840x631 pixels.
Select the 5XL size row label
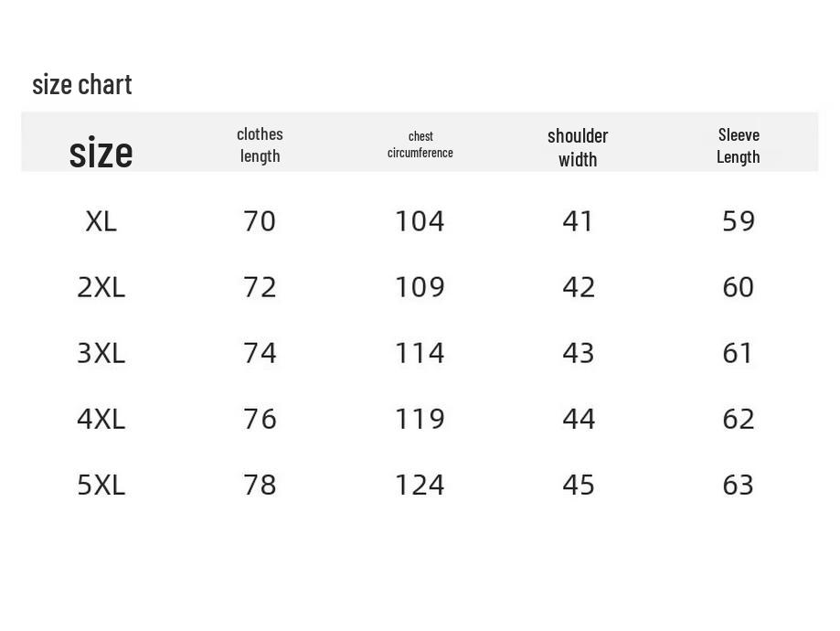tap(101, 485)
